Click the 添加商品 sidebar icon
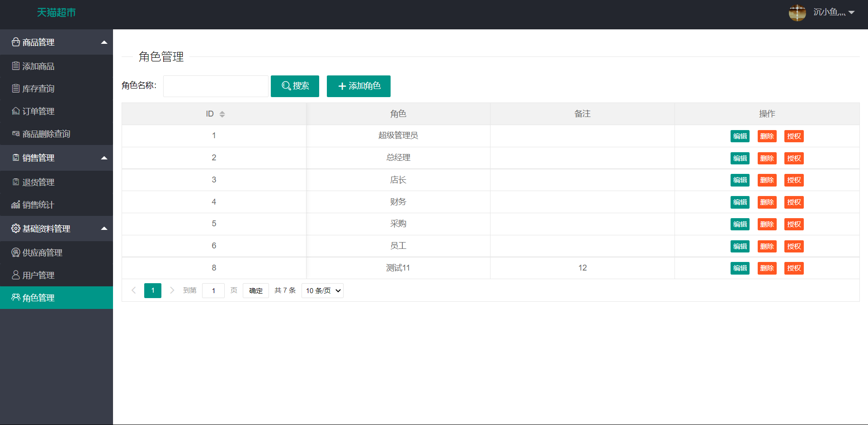Image resolution: width=868 pixels, height=425 pixels. coord(16,66)
